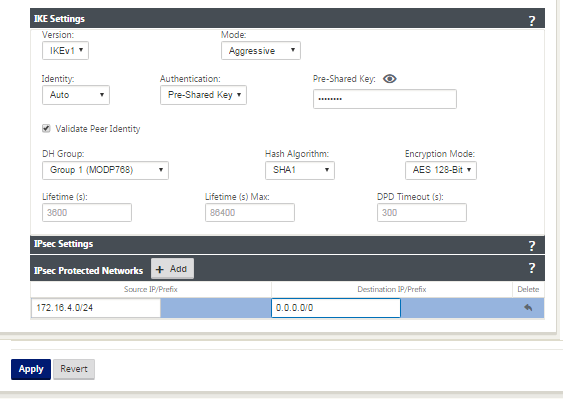Open the Identity dropdown showing Auto
The width and height of the screenshot is (563, 399).
coord(76,95)
